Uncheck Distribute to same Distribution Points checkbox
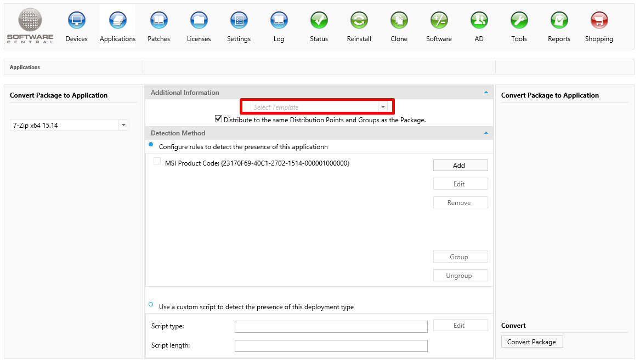 click(219, 119)
